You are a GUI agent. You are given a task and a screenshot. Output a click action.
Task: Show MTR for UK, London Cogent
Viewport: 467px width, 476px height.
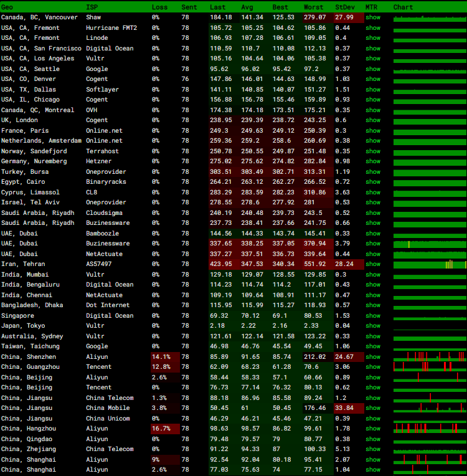tap(373, 120)
